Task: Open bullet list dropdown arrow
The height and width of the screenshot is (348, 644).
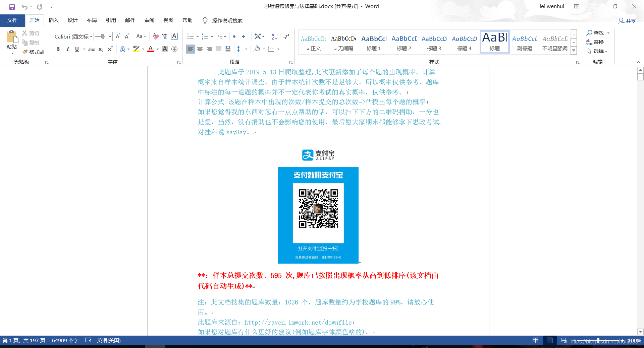Action: pos(198,37)
